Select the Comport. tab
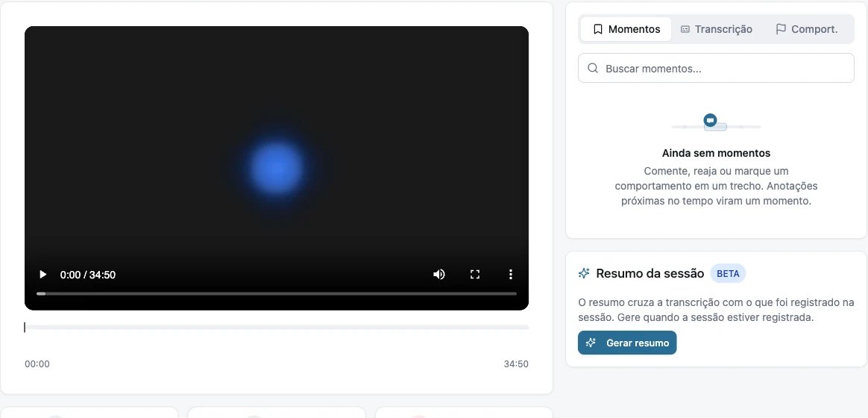868x418 pixels. (807, 29)
